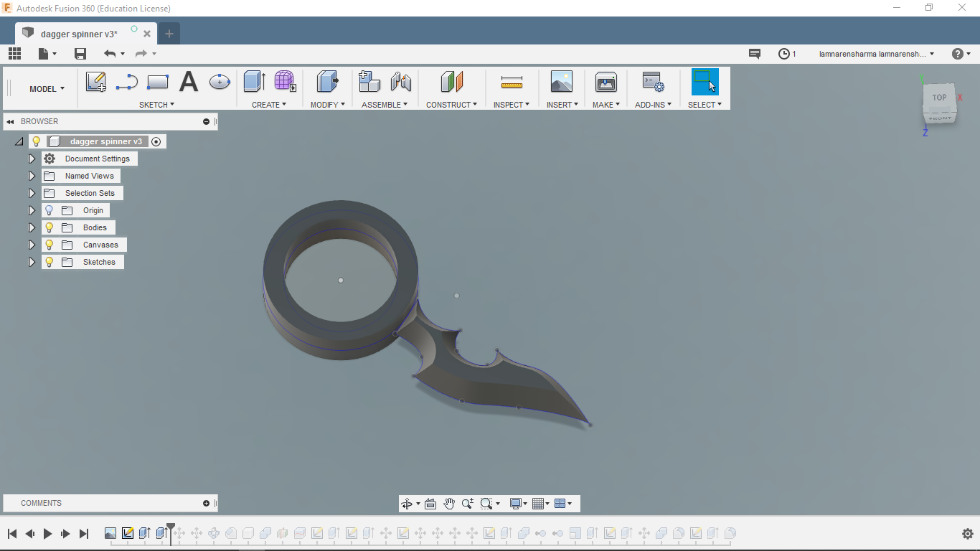Hide the Sketches folder via lightbulb

point(50,262)
